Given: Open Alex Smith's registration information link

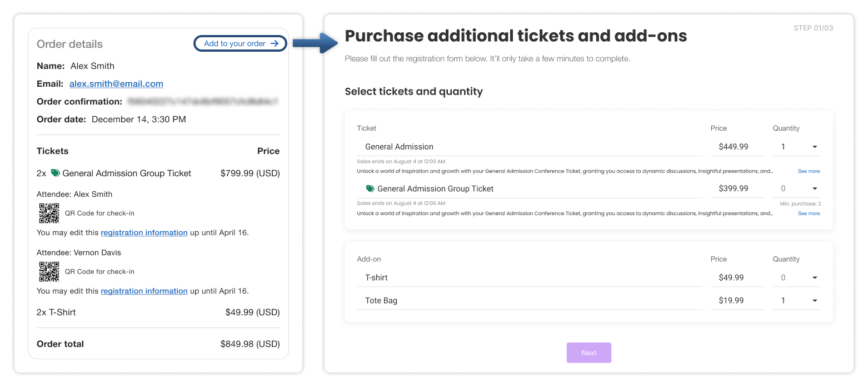Looking at the screenshot, I should pyautogui.click(x=144, y=232).
